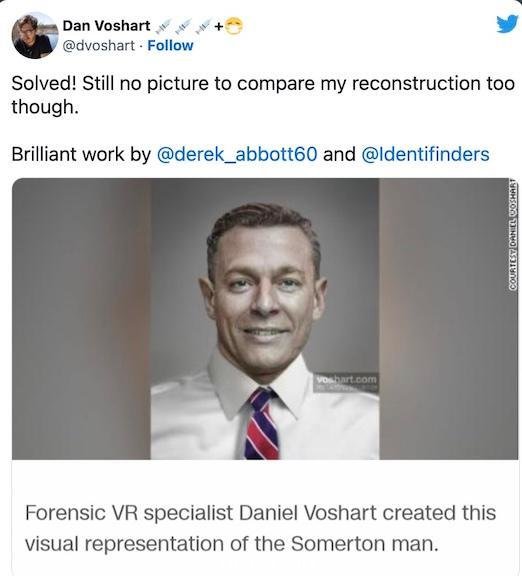
Task: Click the 'Solved! Still no picture' tweet text
Action: (x=263, y=95)
